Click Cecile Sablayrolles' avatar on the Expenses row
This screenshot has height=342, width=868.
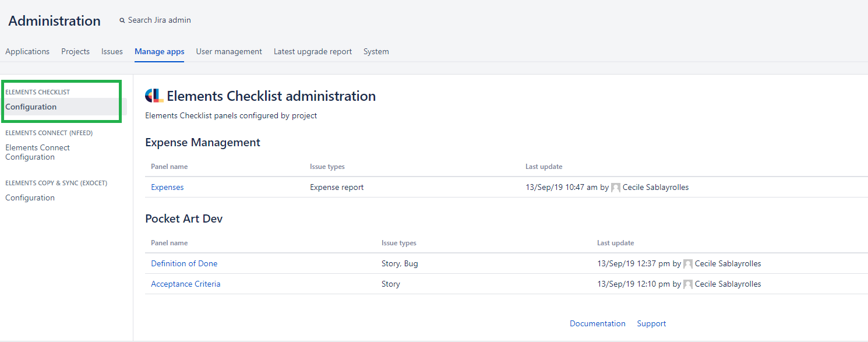[x=616, y=187]
